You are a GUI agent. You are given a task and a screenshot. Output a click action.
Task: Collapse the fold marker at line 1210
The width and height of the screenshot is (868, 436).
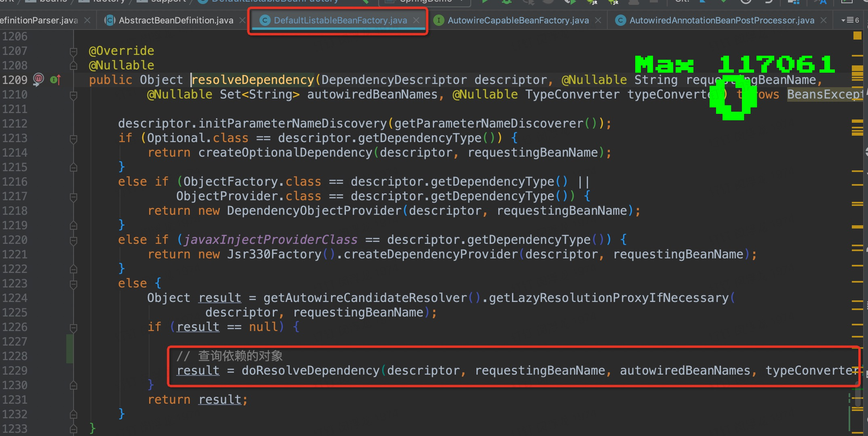point(74,95)
